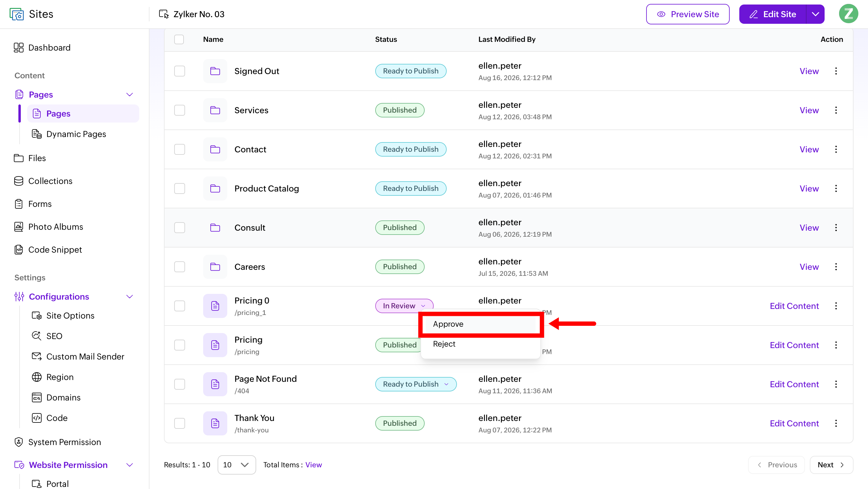Go to Next page of results
Viewport: 868px width, 489px height.
pyautogui.click(x=831, y=465)
